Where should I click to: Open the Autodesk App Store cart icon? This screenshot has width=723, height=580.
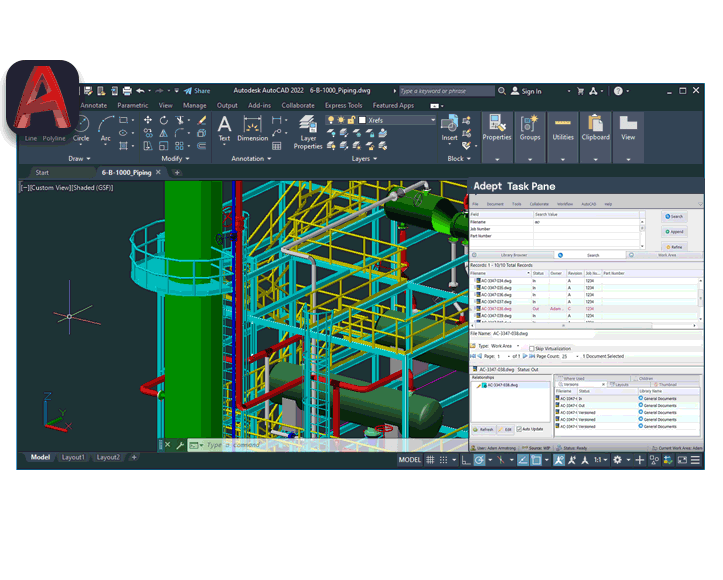pos(581,91)
